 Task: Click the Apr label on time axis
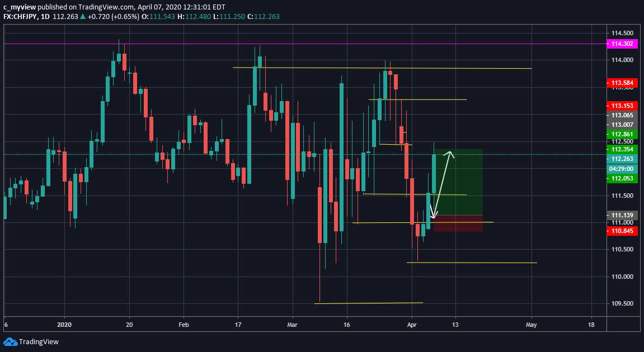pyautogui.click(x=412, y=325)
